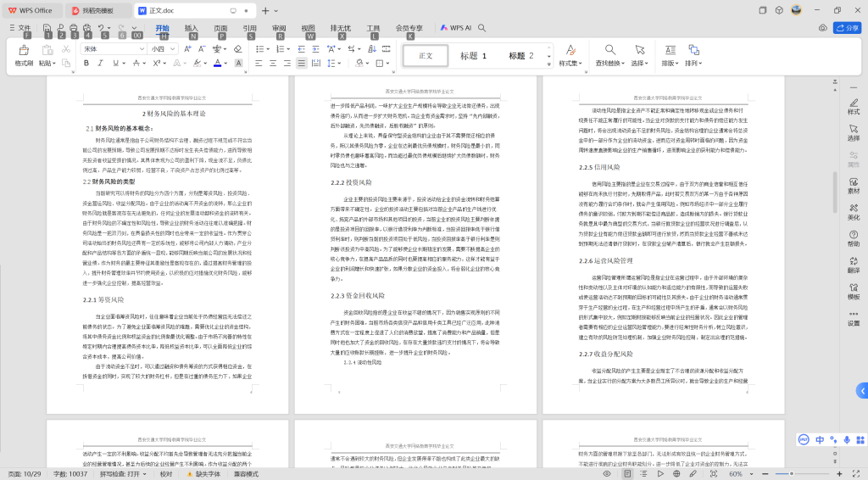Open the font size dropdown (小四)
The width and height of the screenshot is (868, 480).
(x=173, y=49)
